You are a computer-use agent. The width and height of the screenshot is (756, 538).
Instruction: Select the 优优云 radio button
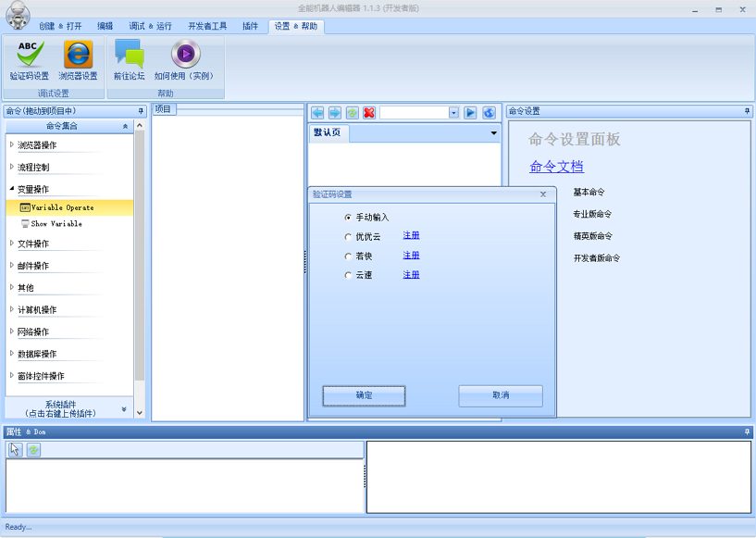pyautogui.click(x=348, y=237)
